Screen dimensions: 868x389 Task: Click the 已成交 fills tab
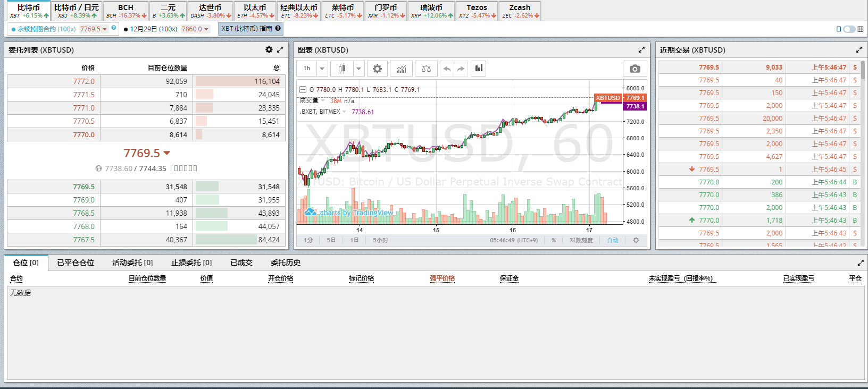click(241, 263)
